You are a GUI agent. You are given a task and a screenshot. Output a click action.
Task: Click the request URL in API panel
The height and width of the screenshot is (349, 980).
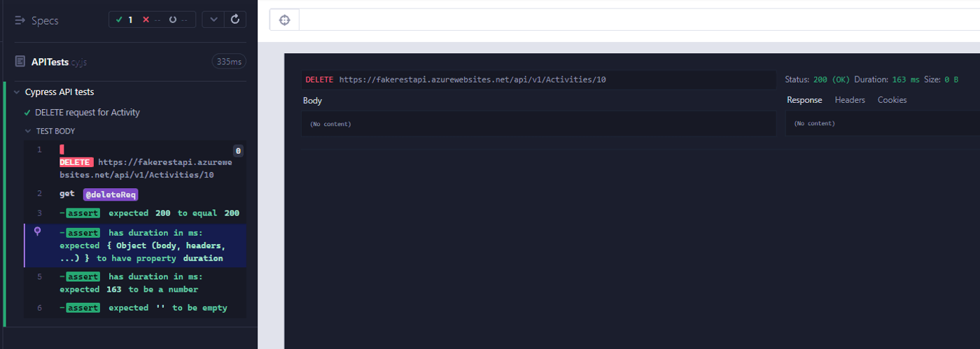pos(472,80)
